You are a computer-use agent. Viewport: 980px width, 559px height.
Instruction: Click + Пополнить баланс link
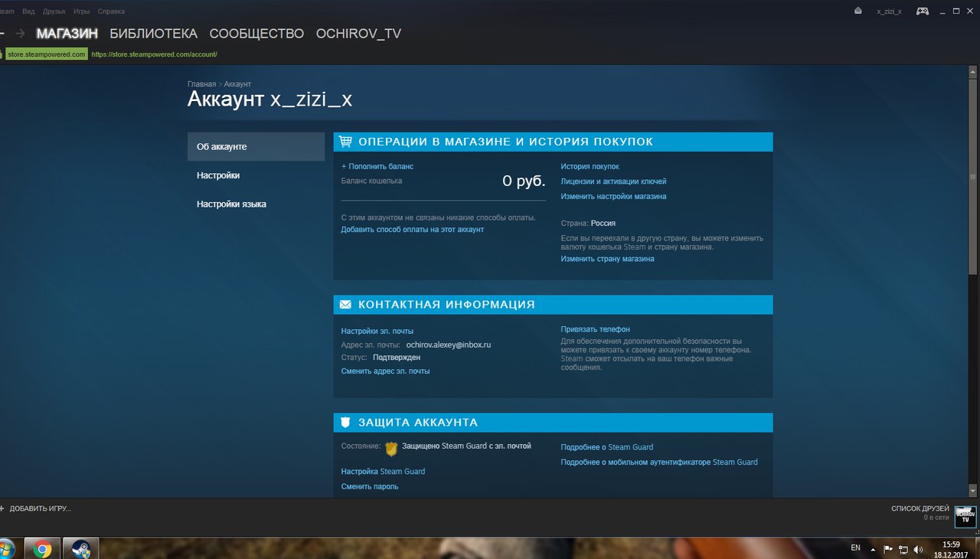377,166
